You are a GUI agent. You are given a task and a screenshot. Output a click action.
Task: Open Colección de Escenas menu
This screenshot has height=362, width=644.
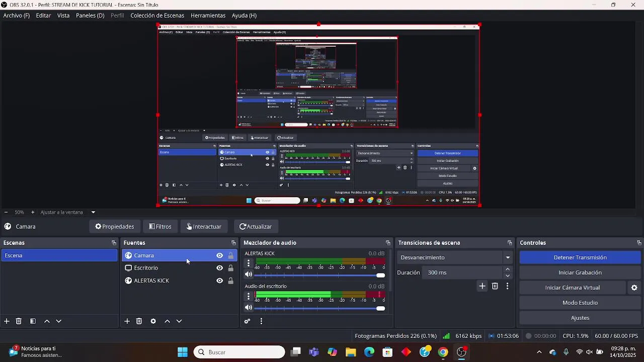coord(157,16)
